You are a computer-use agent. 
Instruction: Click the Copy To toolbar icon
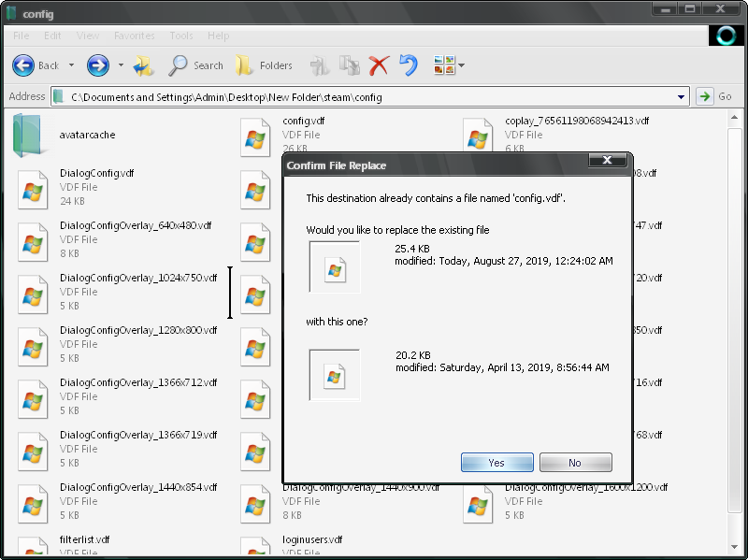tap(349, 65)
